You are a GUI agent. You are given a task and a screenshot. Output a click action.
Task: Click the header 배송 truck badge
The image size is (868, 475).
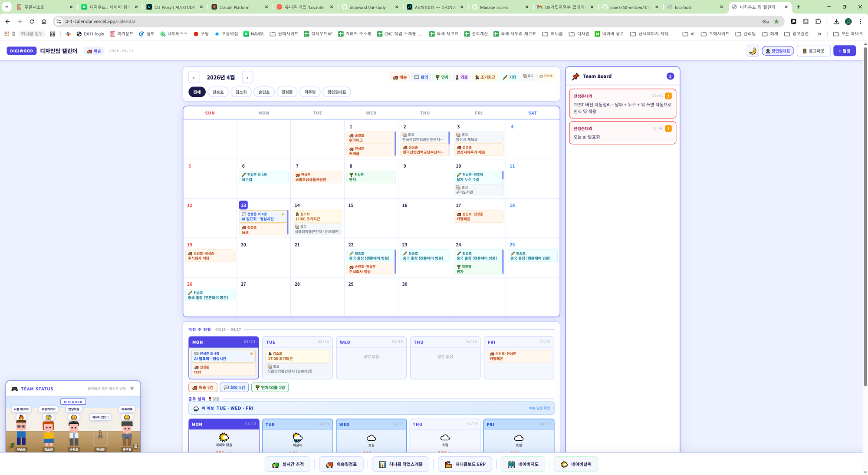pos(94,51)
